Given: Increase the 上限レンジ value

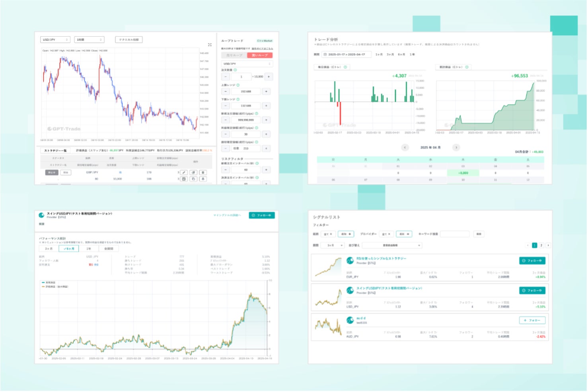Looking at the screenshot, I should point(266,91).
